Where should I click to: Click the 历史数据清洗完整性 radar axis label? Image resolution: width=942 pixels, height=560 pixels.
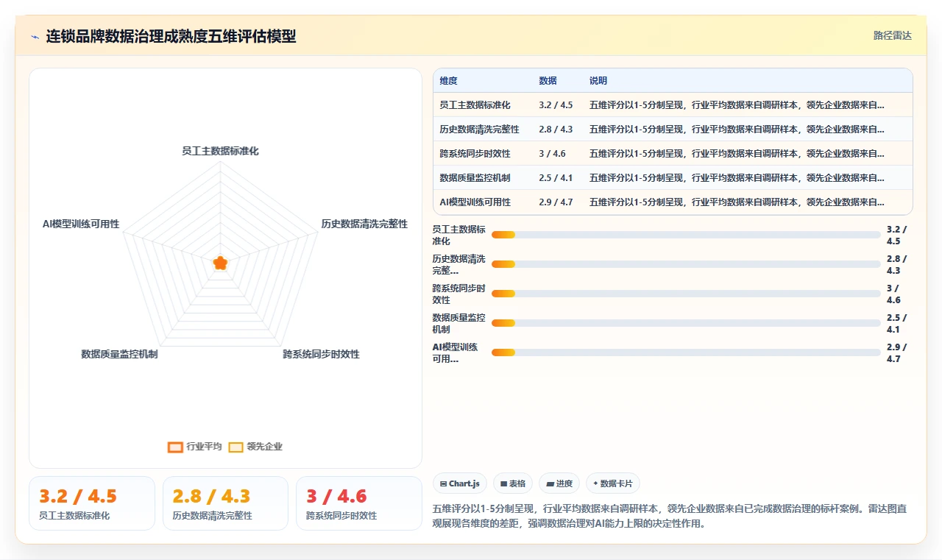(364, 224)
